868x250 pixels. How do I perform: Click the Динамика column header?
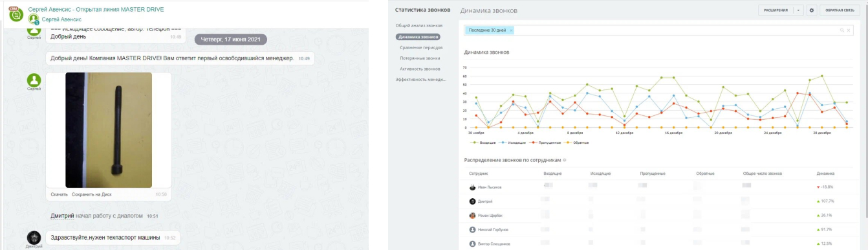[826, 174]
